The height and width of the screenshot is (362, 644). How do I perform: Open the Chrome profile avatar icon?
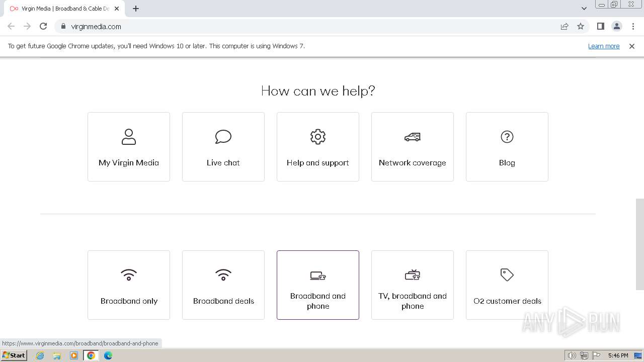pos(617,26)
